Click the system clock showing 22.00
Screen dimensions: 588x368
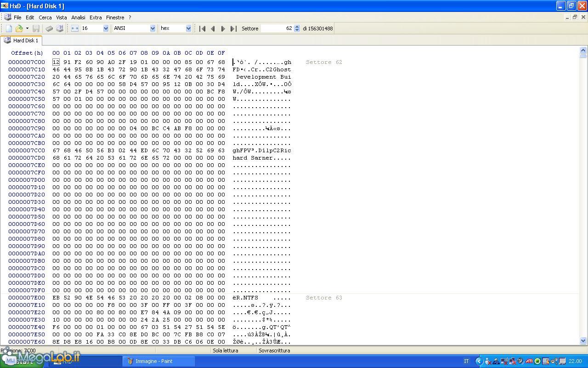tap(575, 361)
